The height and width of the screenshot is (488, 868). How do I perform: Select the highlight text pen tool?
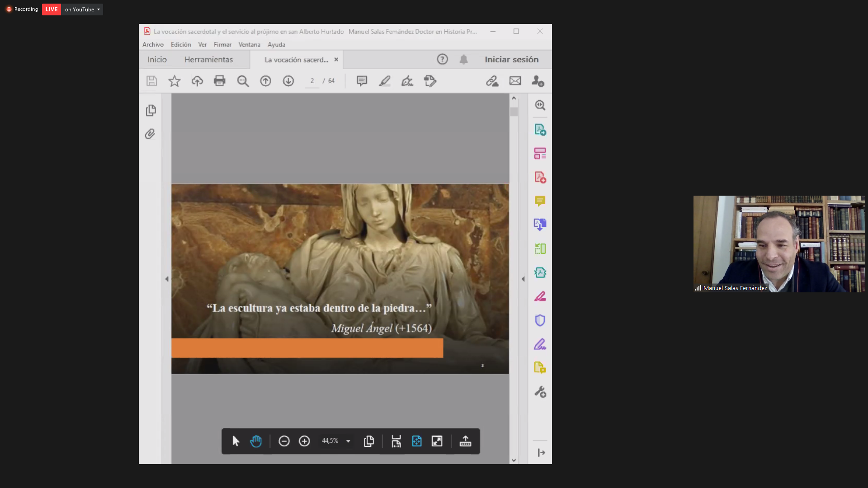(x=385, y=81)
